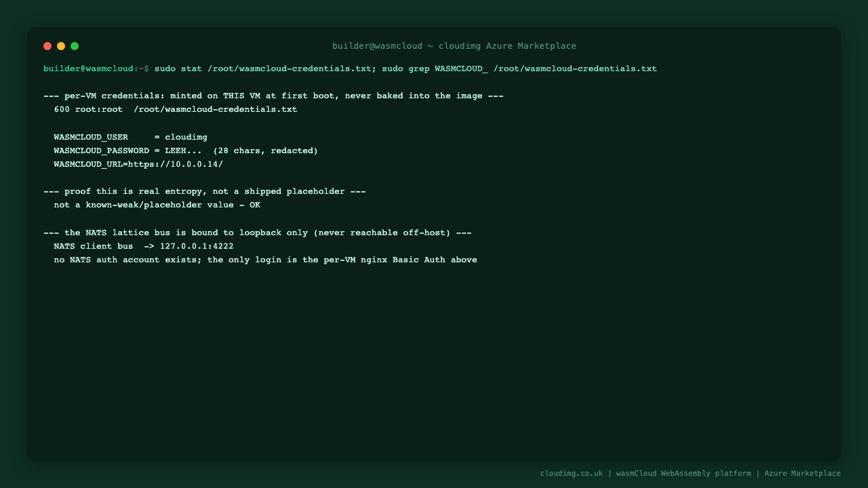Click the 'WASMCLOUD_USER = cloudimg' line
Image resolution: width=868 pixels, height=488 pixels.
131,137
